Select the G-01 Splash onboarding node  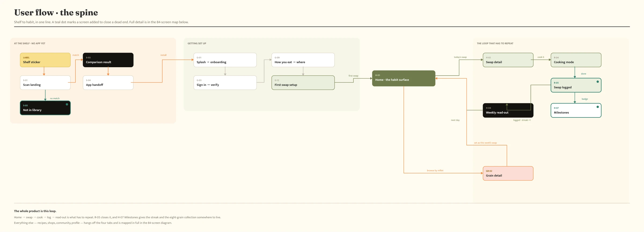(x=225, y=60)
